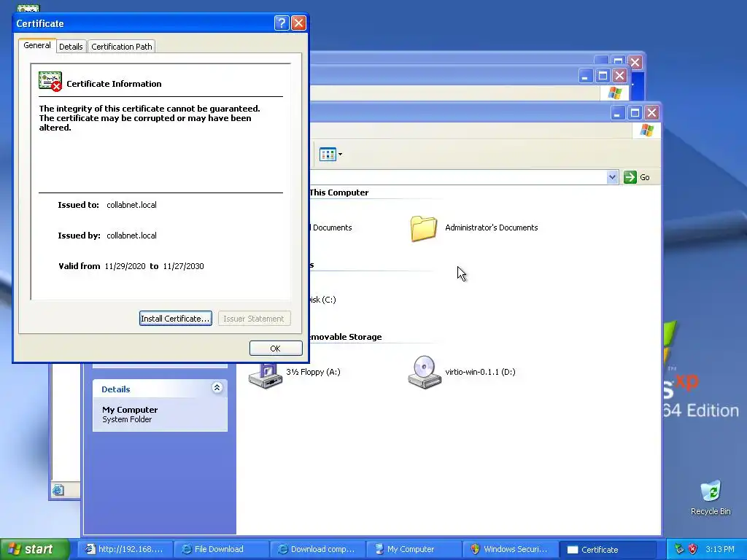Click the Administrator's Documents label

(x=491, y=227)
